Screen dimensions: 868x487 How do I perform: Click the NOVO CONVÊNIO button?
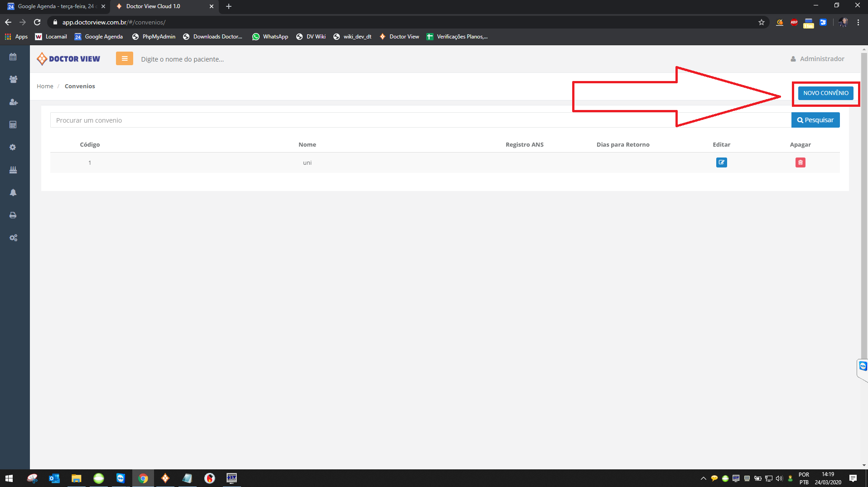(x=825, y=93)
